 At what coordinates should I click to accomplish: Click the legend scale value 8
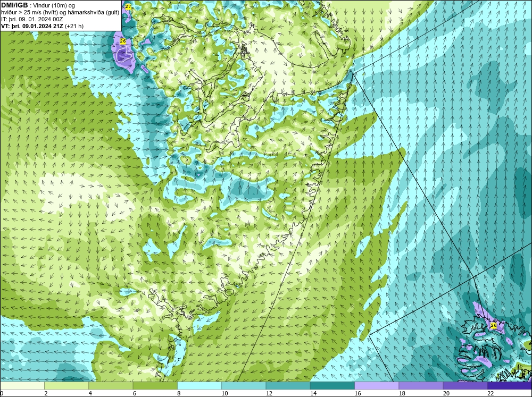tap(179, 393)
